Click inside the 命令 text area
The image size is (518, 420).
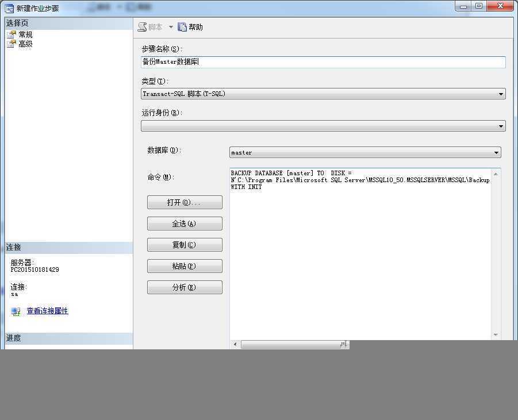[360, 255]
